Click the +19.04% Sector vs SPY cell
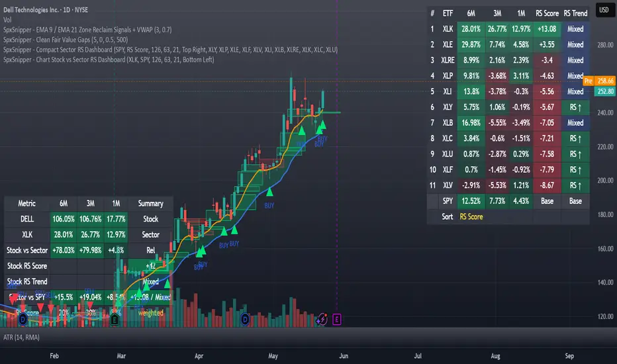Viewport: 617px width, 364px height. click(x=91, y=297)
